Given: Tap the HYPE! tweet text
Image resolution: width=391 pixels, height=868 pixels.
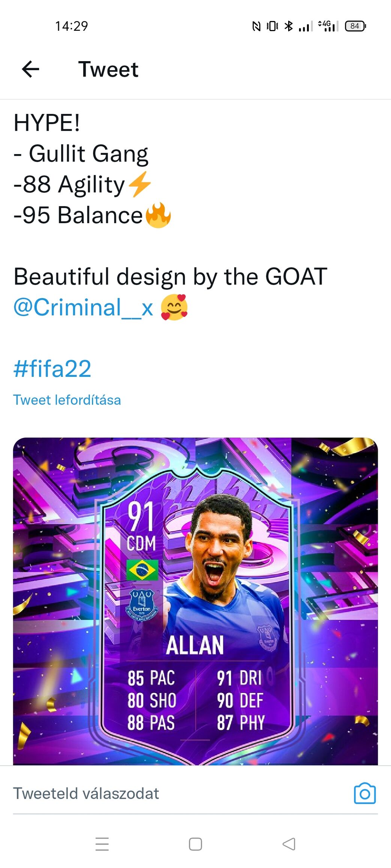Looking at the screenshot, I should click(x=47, y=123).
